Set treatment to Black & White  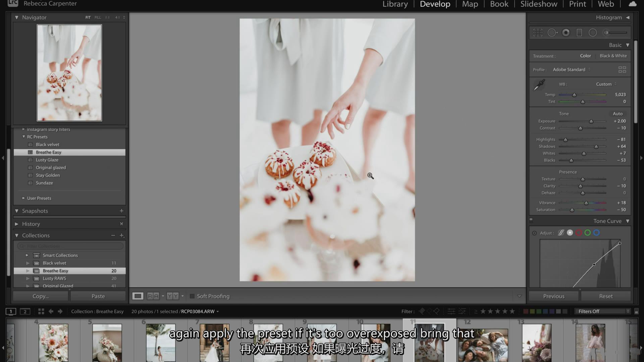[x=613, y=56]
